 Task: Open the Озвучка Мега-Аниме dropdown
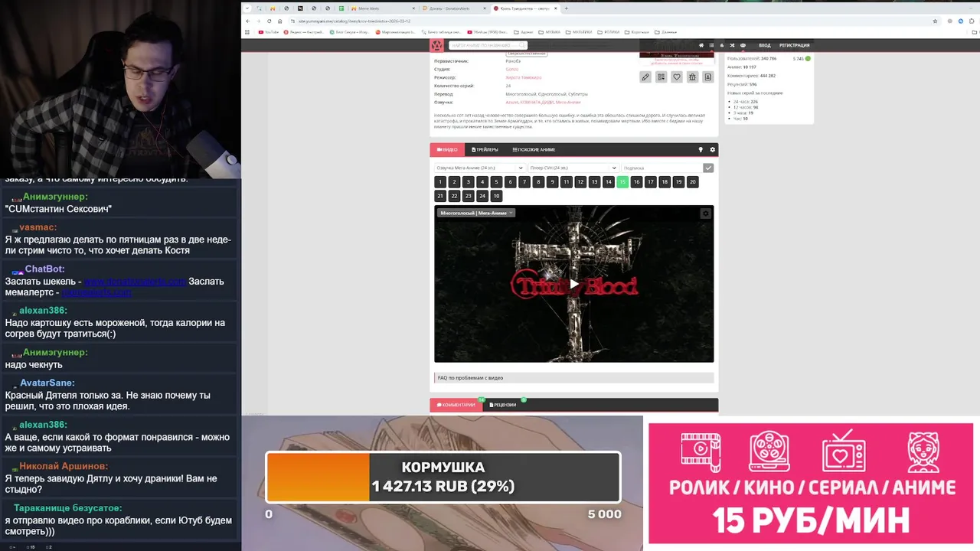[479, 168]
